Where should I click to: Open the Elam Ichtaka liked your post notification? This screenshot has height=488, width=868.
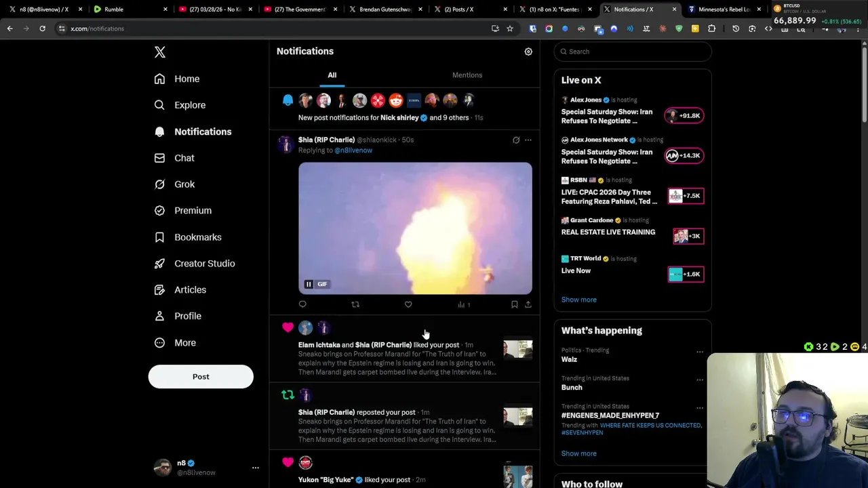pos(405,348)
